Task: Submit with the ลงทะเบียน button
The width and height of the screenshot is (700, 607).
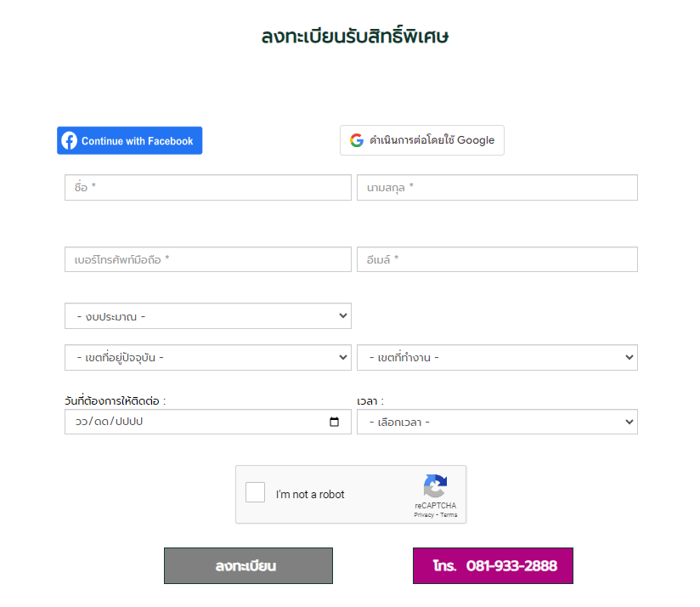Action: (248, 566)
